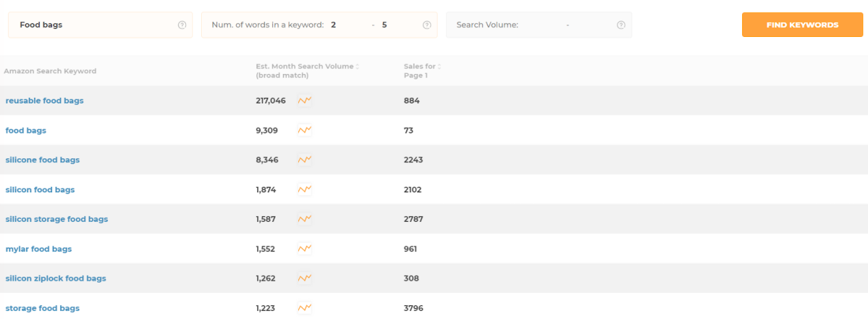This screenshot has width=868, height=319.
Task: View trend chart for storage food bags
Action: coord(304,308)
